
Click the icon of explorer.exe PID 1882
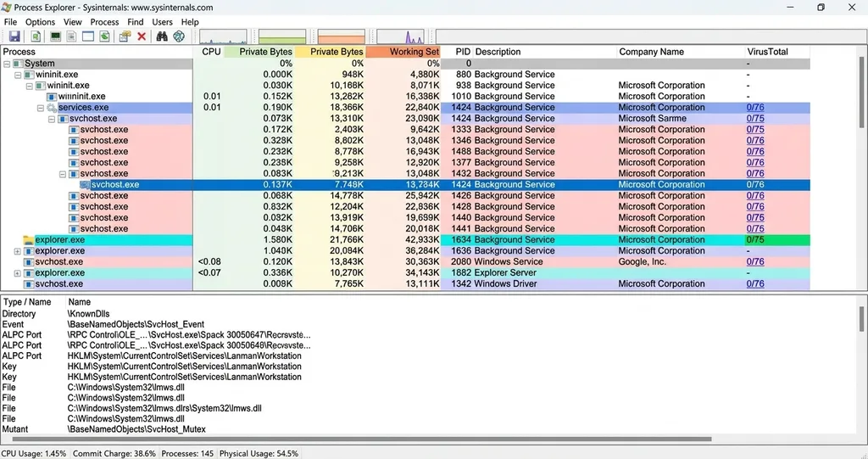[x=28, y=273]
